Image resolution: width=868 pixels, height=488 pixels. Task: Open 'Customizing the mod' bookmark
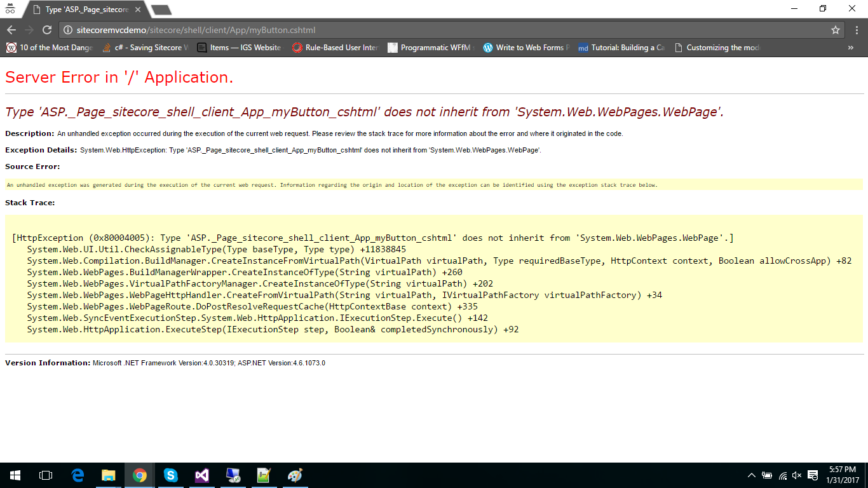pyautogui.click(x=717, y=48)
